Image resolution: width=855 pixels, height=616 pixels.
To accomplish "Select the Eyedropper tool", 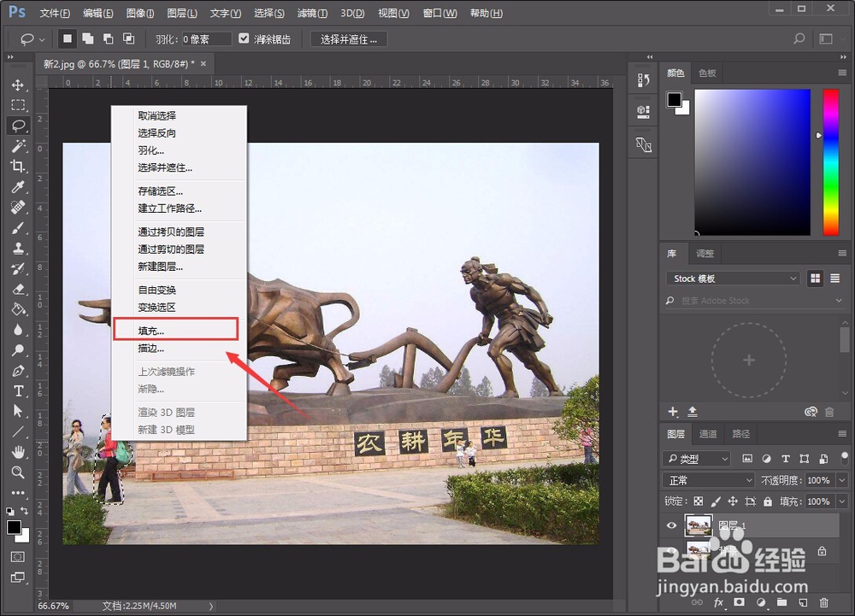I will pyautogui.click(x=18, y=187).
